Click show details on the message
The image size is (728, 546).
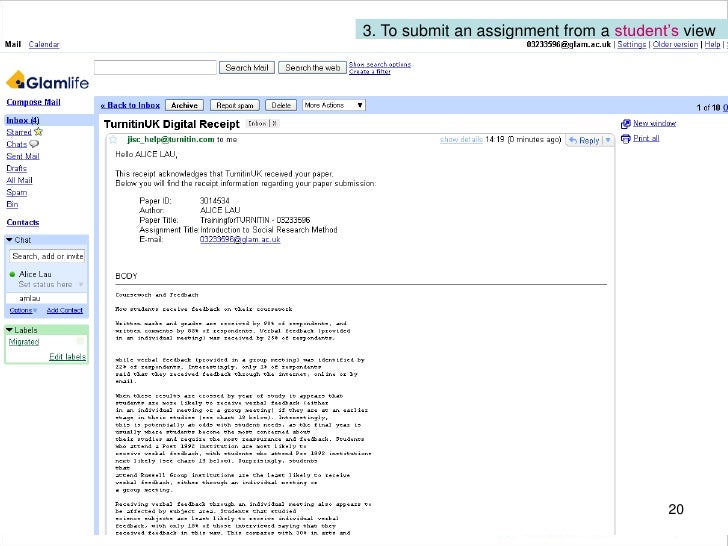click(461, 139)
